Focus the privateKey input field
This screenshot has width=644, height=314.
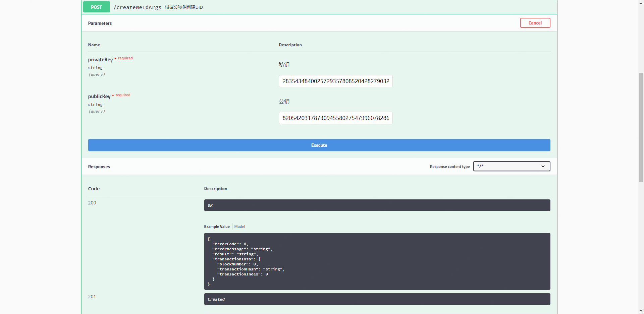point(335,81)
